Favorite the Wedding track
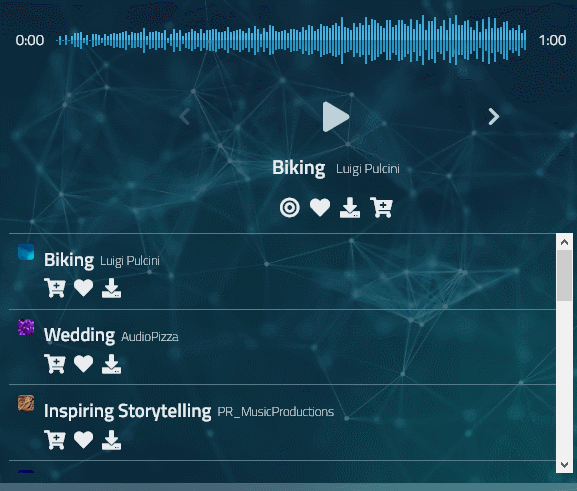Screen dimensions: 577x491 point(83,364)
